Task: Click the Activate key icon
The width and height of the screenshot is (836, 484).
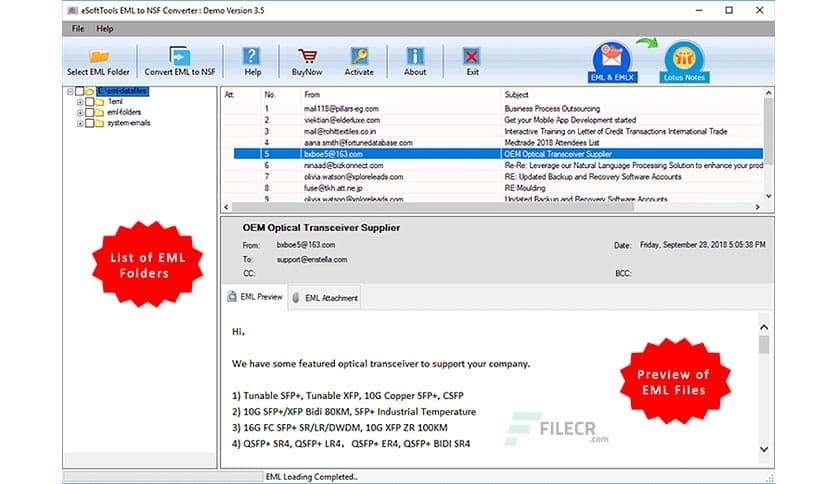Action: point(359,56)
